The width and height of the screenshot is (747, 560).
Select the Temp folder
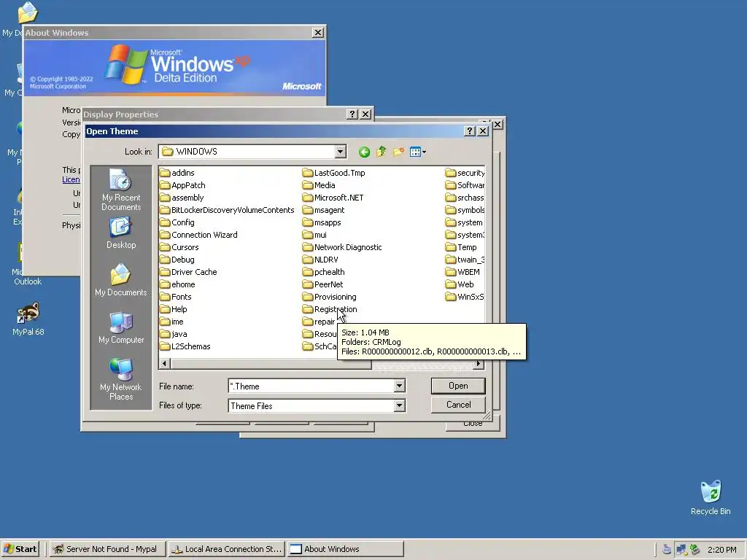461,247
